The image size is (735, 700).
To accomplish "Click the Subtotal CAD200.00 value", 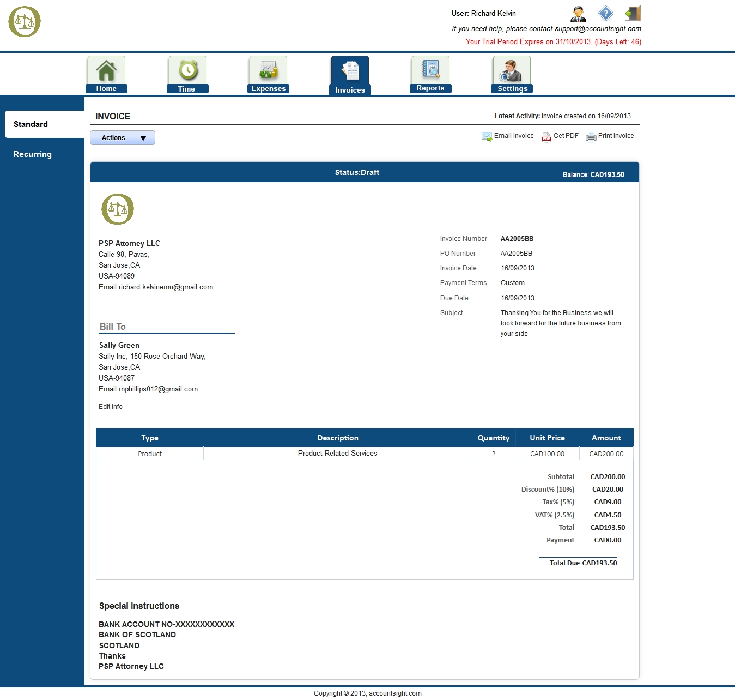I will pos(608,477).
